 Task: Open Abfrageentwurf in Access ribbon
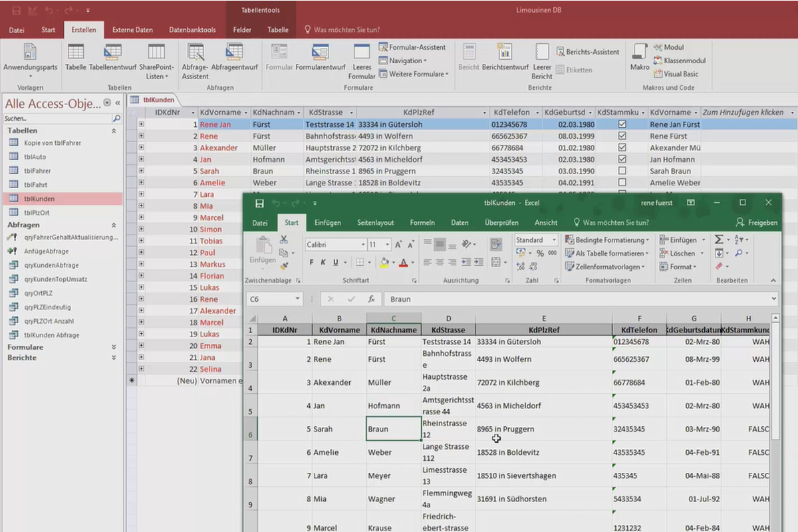[x=235, y=58]
